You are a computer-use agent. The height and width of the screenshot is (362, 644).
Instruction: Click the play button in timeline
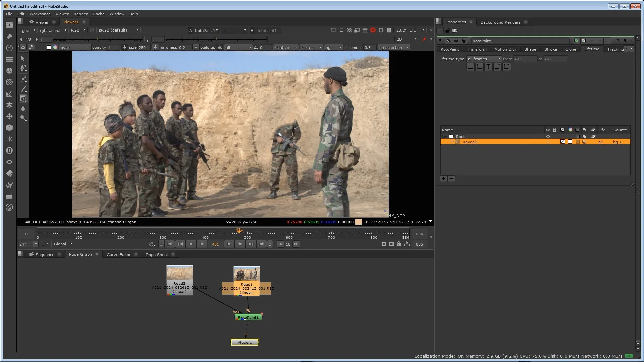point(229,244)
